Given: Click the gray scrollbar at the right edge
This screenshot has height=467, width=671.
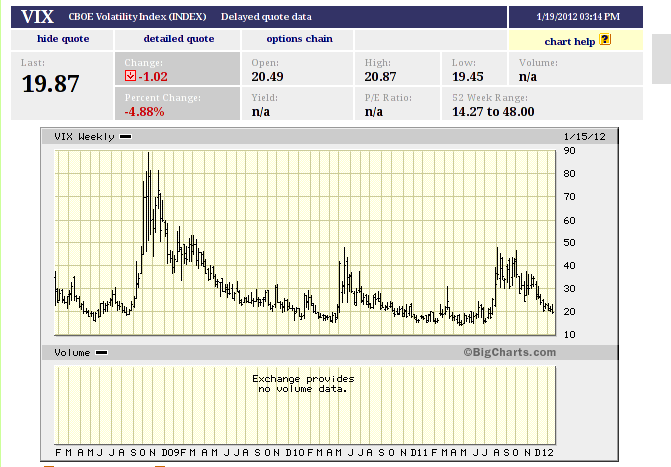Looking at the screenshot, I should coord(661,59).
